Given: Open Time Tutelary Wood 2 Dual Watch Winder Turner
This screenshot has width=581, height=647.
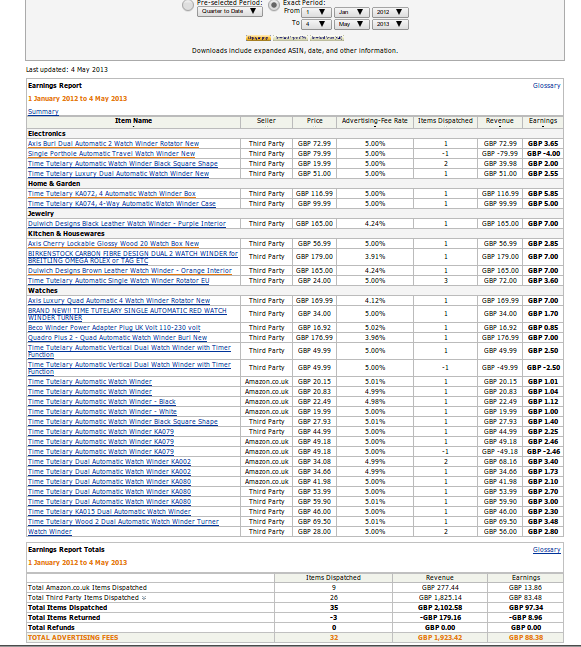Looking at the screenshot, I should click(x=123, y=522).
